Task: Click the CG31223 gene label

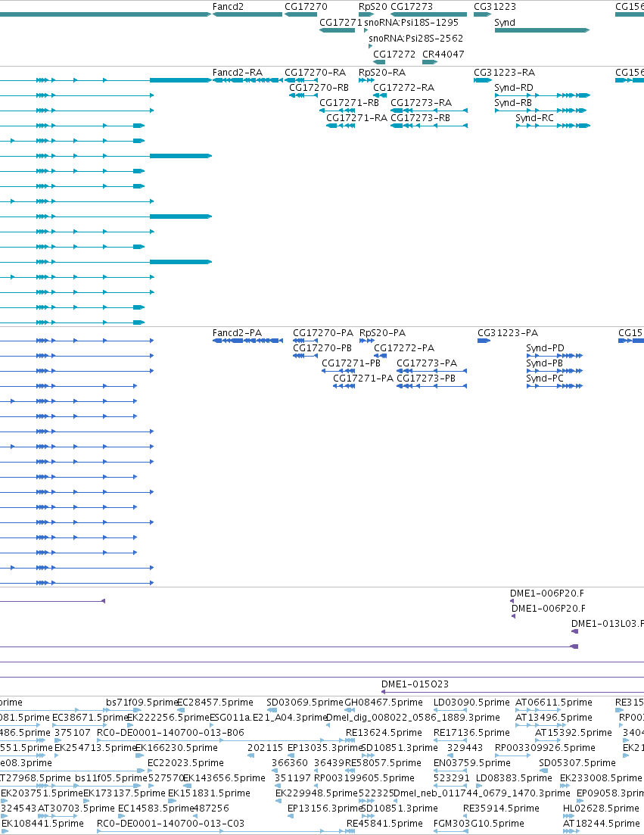Action: click(495, 7)
